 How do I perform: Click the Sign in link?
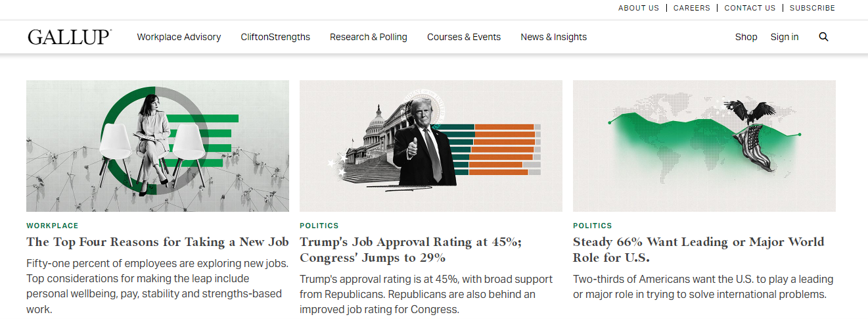[x=785, y=37]
